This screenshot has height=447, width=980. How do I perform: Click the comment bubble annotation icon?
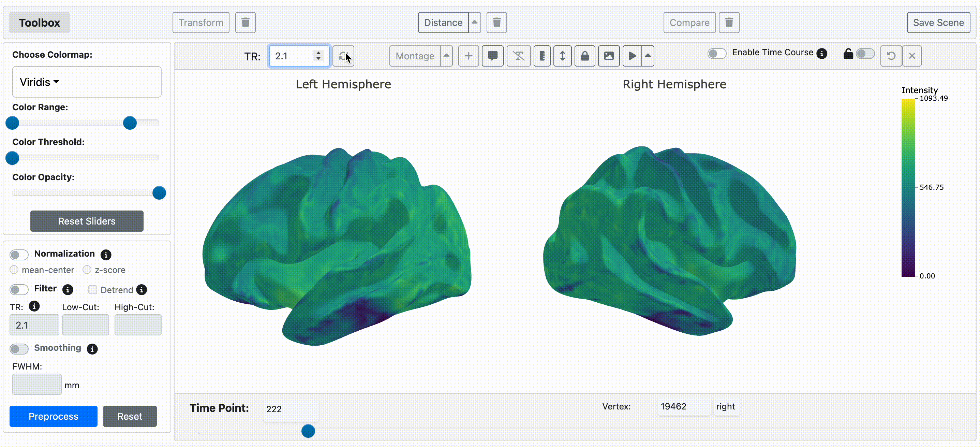point(493,56)
